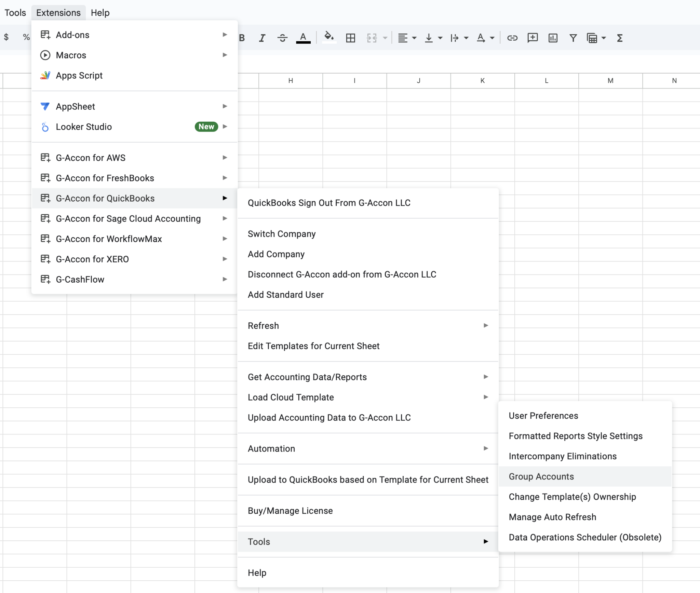This screenshot has height=593, width=700.
Task: Open User Preferences
Action: point(585,416)
